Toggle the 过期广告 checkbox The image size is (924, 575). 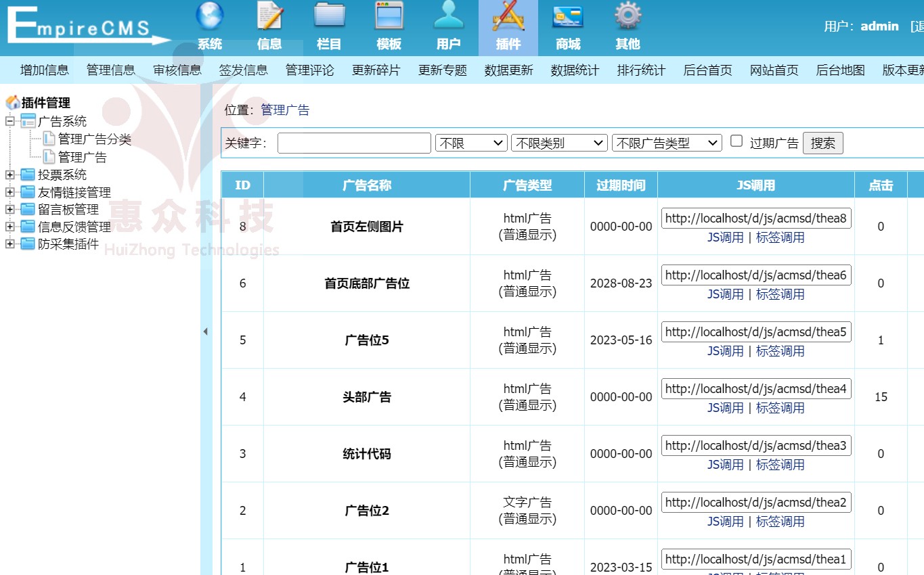pyautogui.click(x=736, y=141)
